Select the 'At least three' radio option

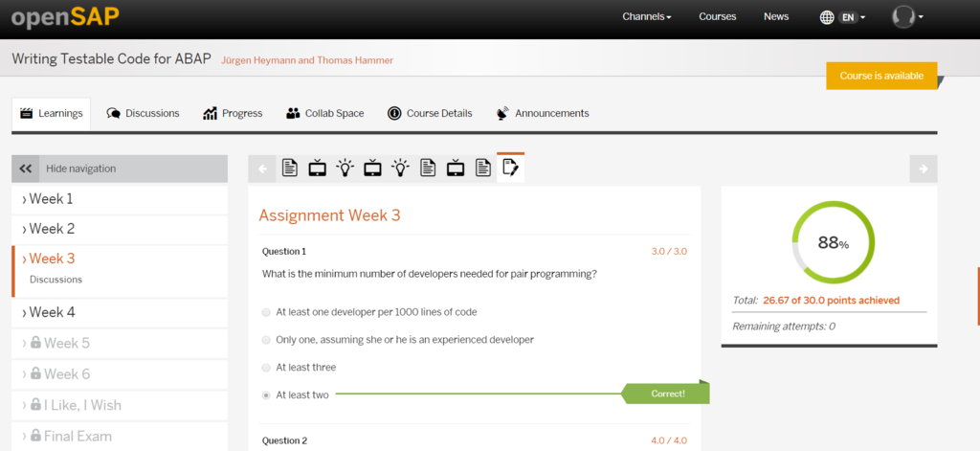tap(267, 367)
